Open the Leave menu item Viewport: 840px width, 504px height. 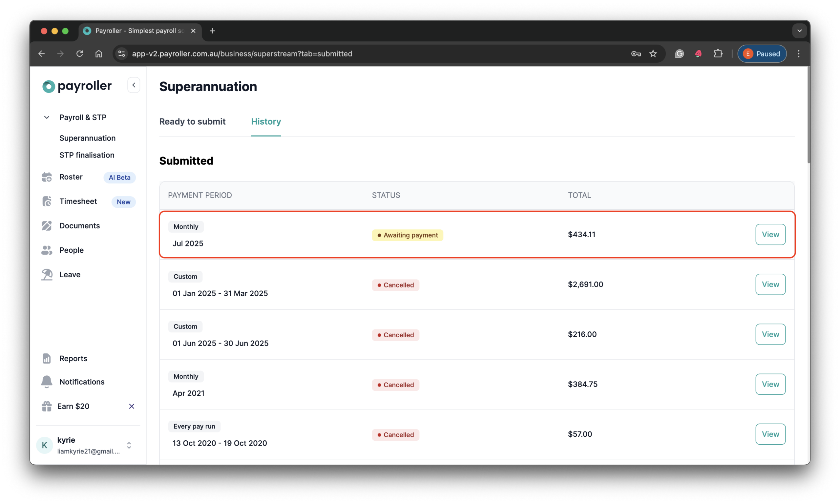(70, 275)
